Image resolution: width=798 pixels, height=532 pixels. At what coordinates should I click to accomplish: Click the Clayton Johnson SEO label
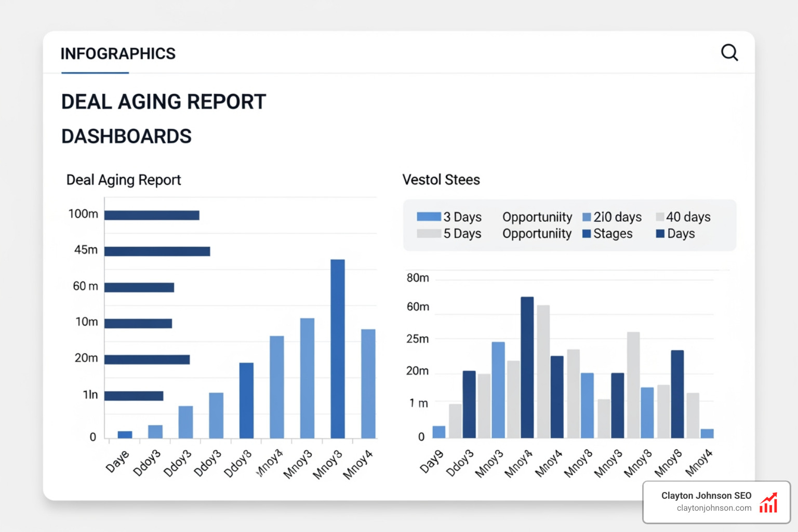tap(707, 495)
